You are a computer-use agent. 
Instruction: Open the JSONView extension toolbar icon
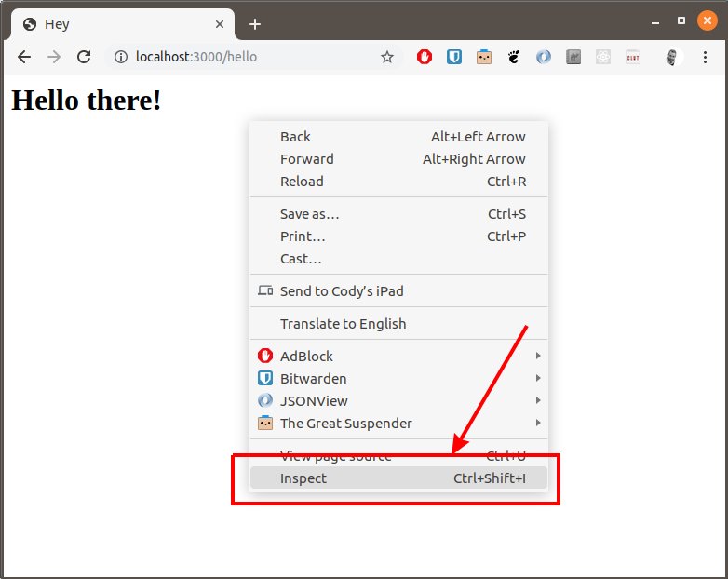(x=544, y=57)
